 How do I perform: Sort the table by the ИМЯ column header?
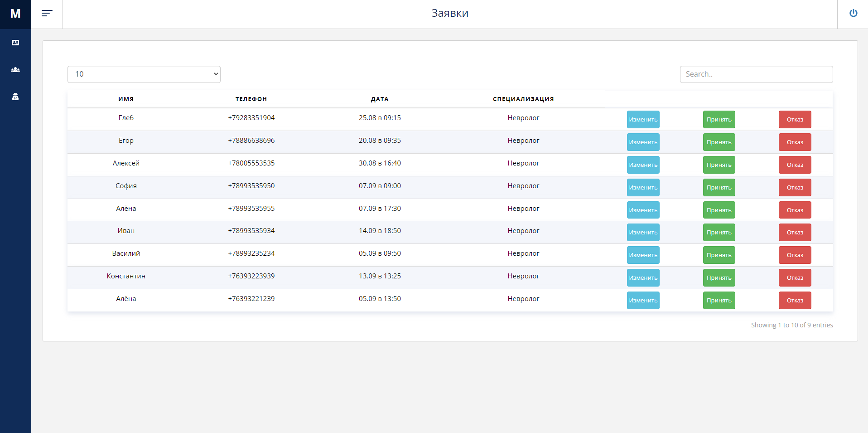[x=125, y=99]
